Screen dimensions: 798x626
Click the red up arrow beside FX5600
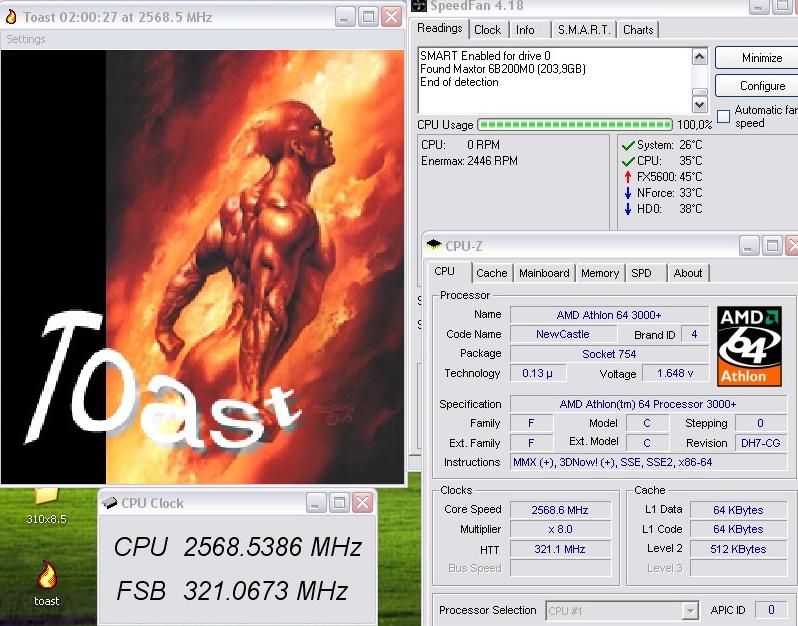coord(628,177)
